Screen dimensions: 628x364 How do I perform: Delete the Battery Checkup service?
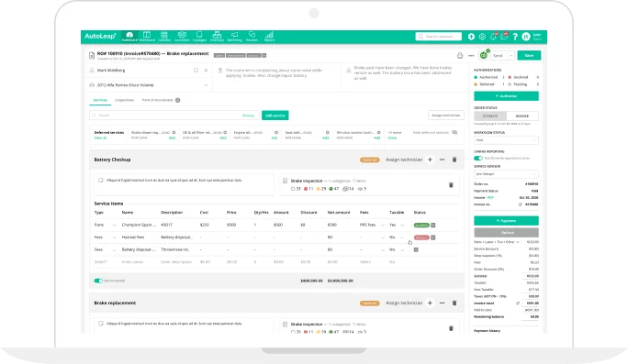click(454, 160)
